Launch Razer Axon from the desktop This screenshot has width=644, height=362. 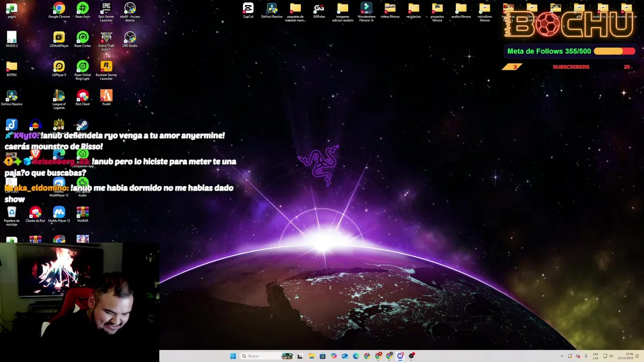click(83, 11)
